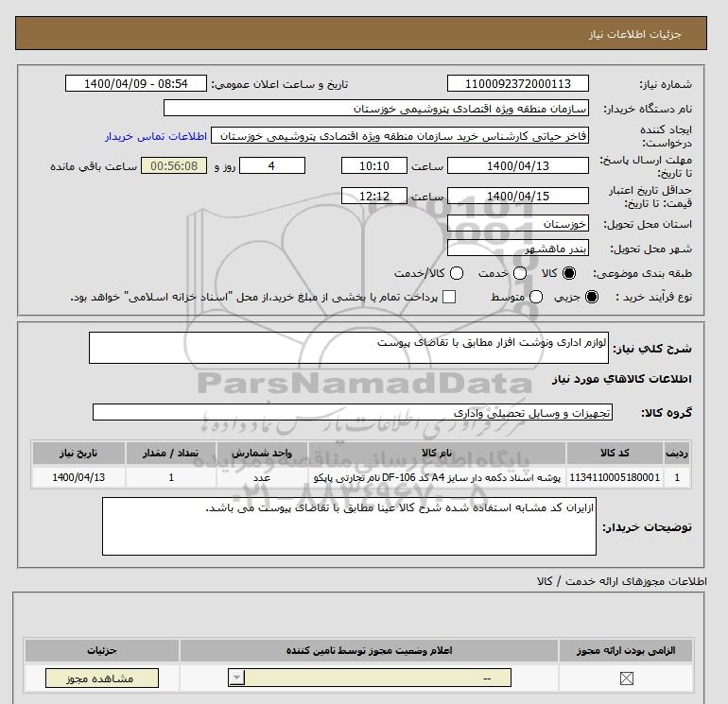Select the کالا/خدمت radio button
This screenshot has height=704, width=728.
click(x=457, y=273)
